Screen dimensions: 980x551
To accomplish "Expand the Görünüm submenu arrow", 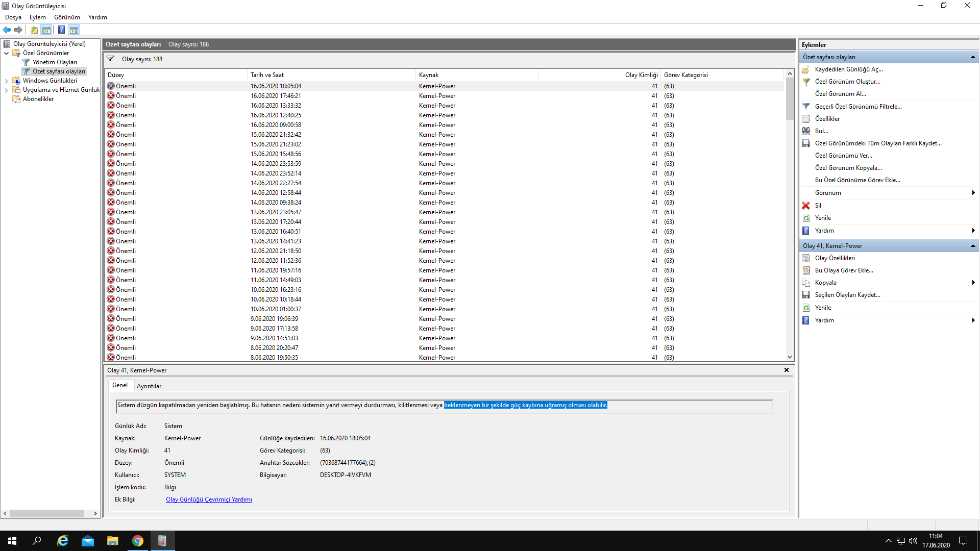I will (x=973, y=193).
